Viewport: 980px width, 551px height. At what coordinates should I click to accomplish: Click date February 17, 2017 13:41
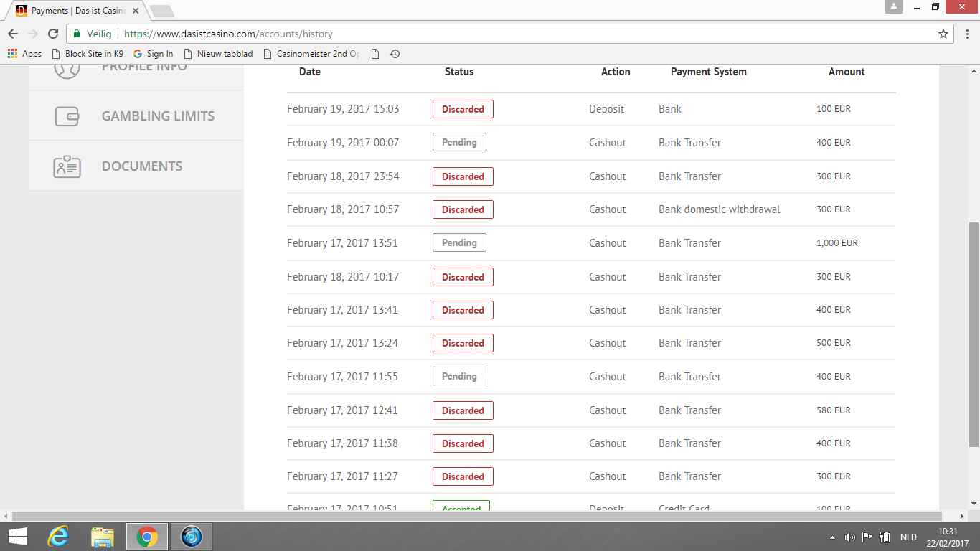342,310
